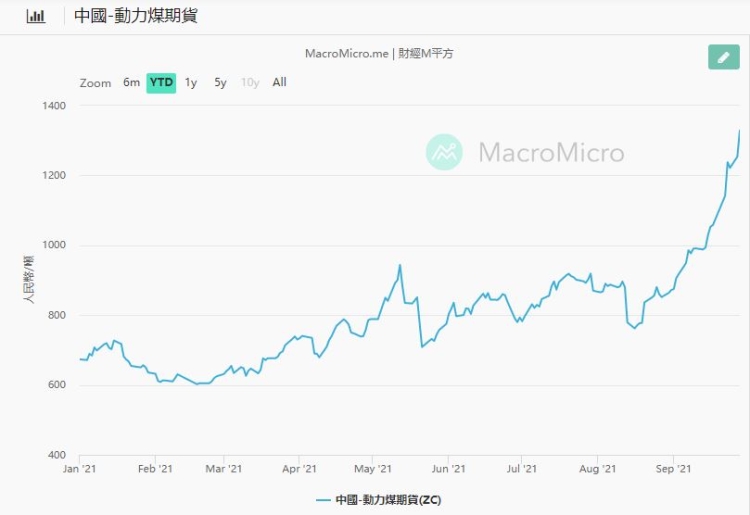Click the Jan '21 x-axis label
750x515 pixels.
tap(79, 468)
